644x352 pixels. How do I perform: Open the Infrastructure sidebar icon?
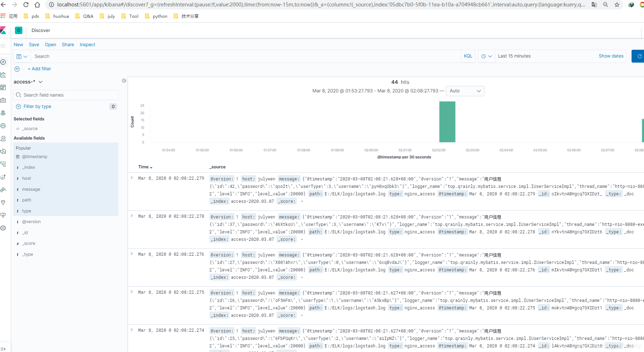[x=3, y=139]
